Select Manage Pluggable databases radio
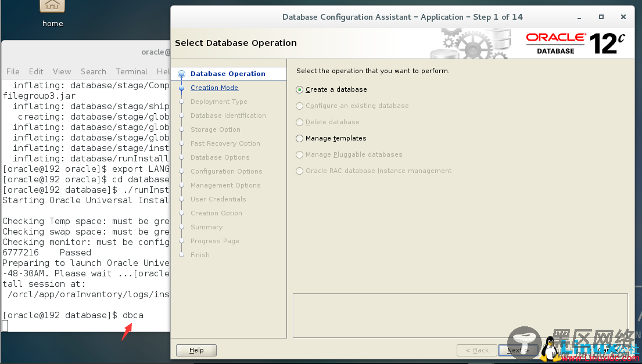The width and height of the screenshot is (642, 364). pyautogui.click(x=349, y=154)
